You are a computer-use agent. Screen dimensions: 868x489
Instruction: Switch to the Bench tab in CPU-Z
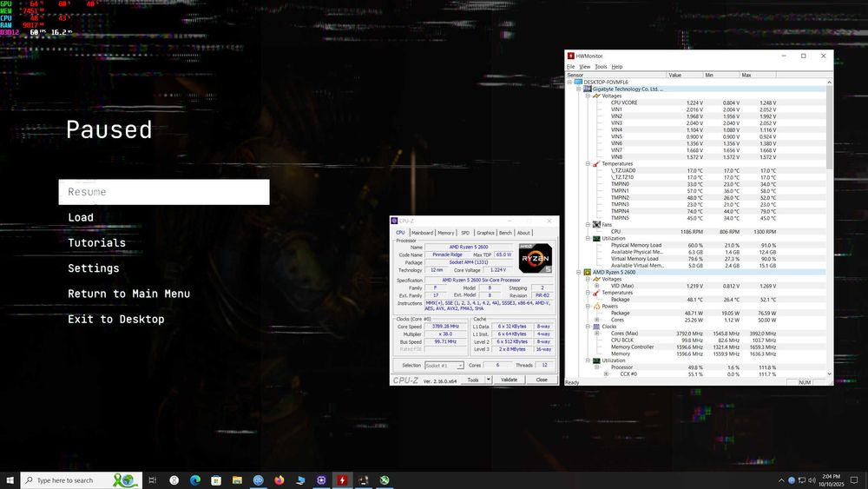click(x=505, y=233)
